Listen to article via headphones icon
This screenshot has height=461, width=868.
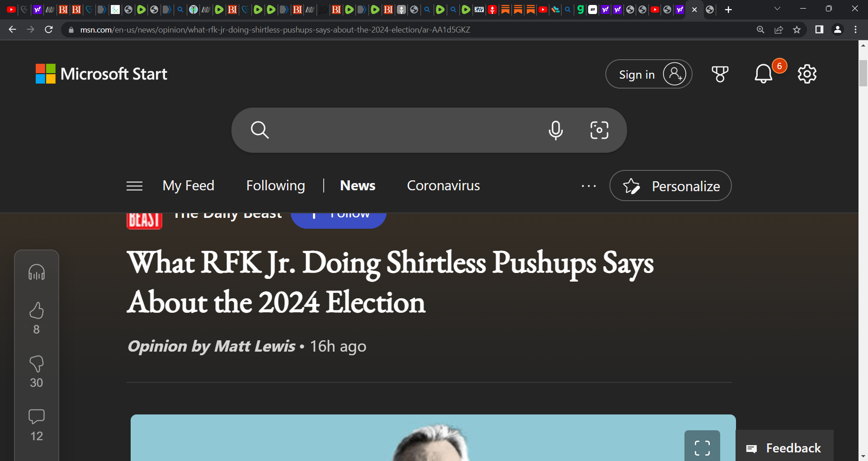(37, 272)
